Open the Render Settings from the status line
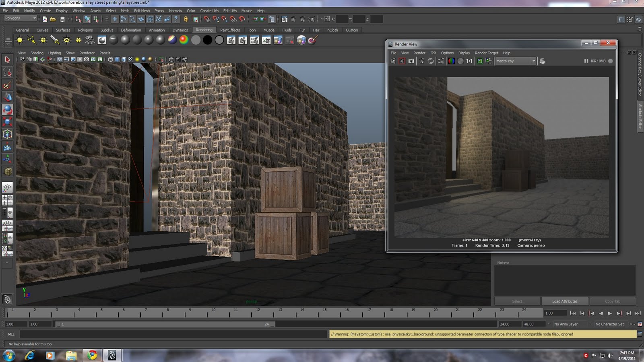The width and height of the screenshot is (644, 362). point(312,19)
